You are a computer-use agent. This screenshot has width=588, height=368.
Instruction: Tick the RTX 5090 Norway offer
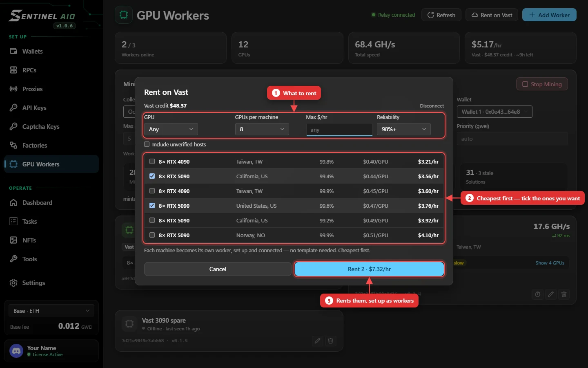[x=152, y=235]
